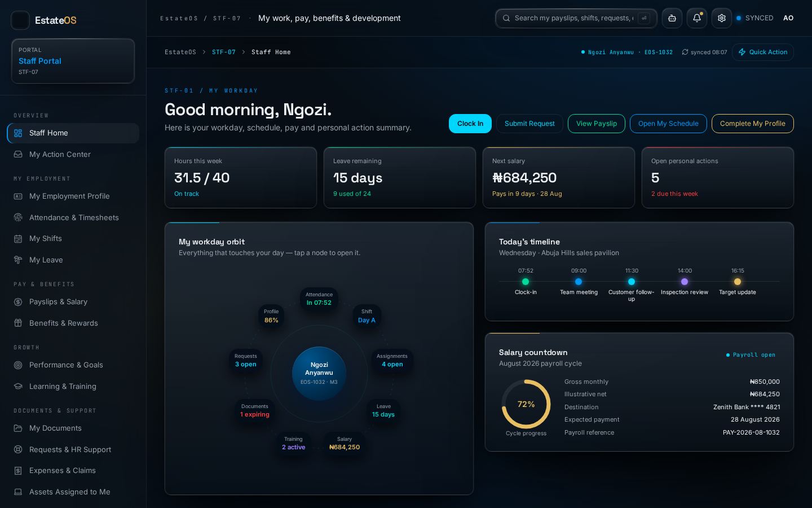Click Open My Schedule button

tap(668, 124)
